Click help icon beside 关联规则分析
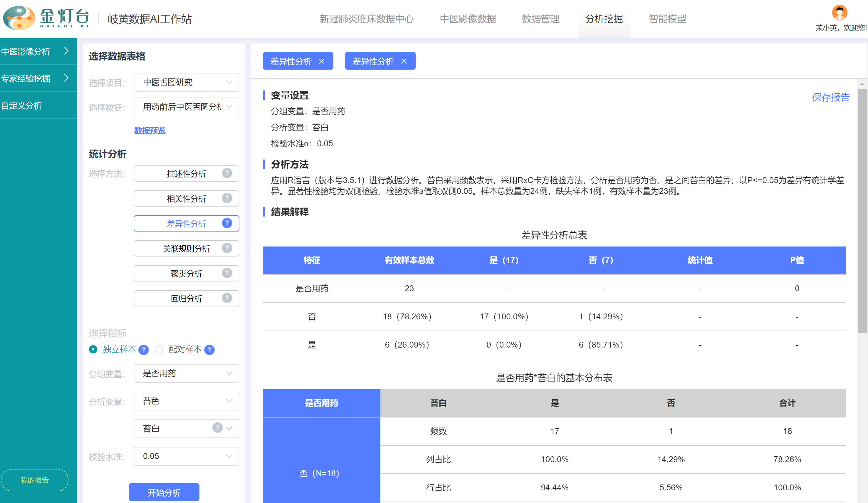This screenshot has width=868, height=503. coord(227,248)
